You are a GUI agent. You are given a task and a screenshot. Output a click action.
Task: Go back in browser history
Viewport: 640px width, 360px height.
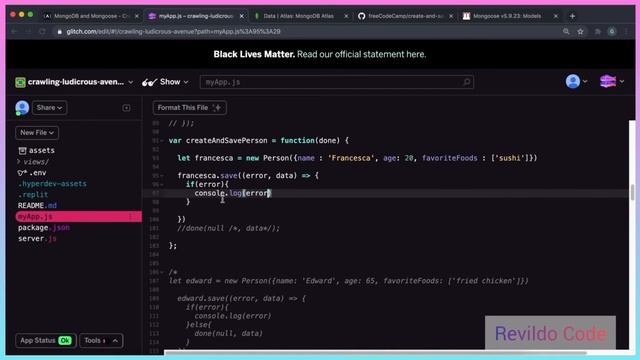14,31
